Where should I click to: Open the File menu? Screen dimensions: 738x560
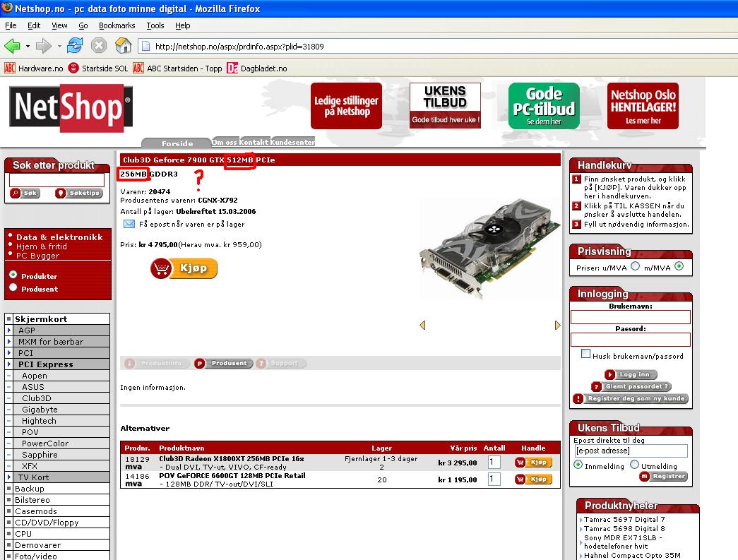tap(11, 25)
